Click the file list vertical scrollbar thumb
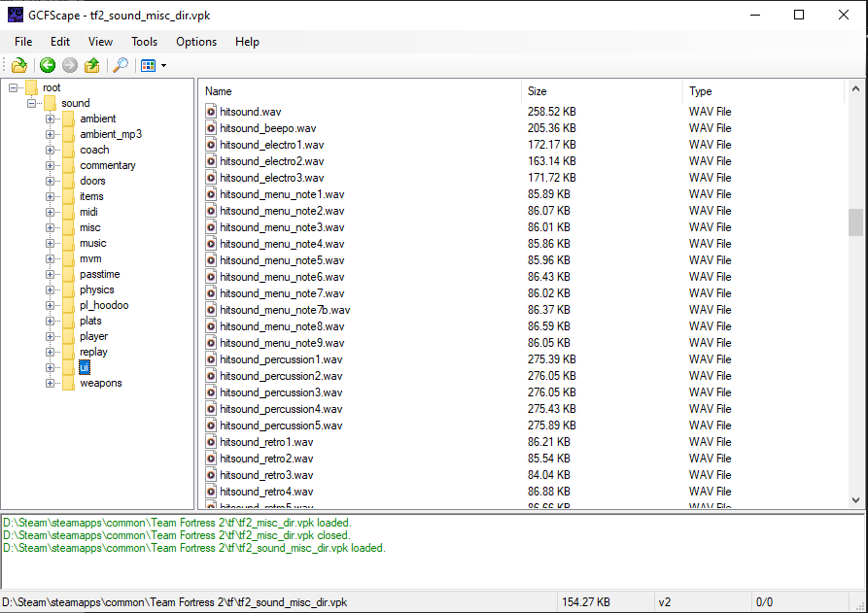 pyautogui.click(x=855, y=222)
